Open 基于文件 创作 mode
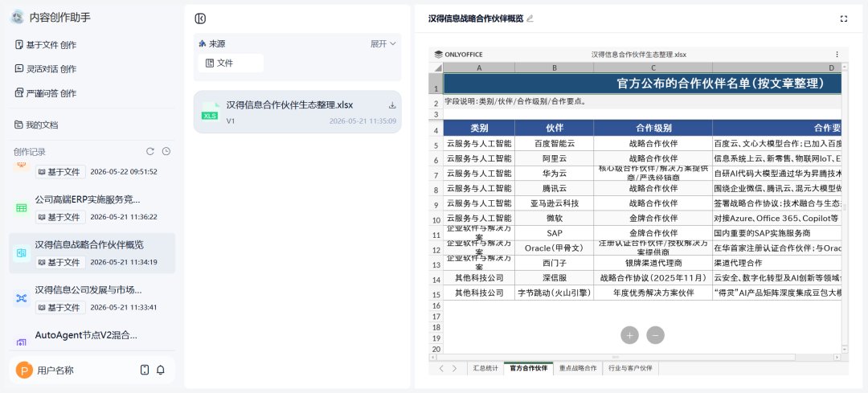This screenshot has width=868, height=393. click(45, 45)
